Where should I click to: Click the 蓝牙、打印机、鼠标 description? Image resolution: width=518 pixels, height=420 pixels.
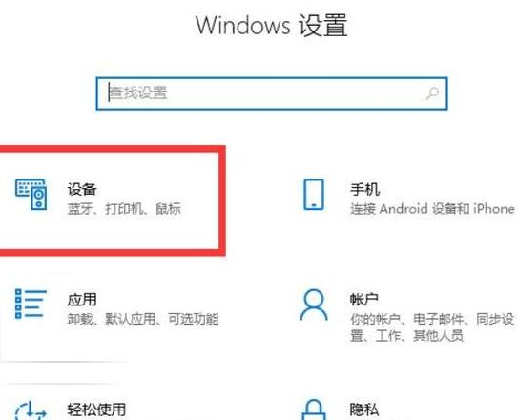click(x=124, y=209)
